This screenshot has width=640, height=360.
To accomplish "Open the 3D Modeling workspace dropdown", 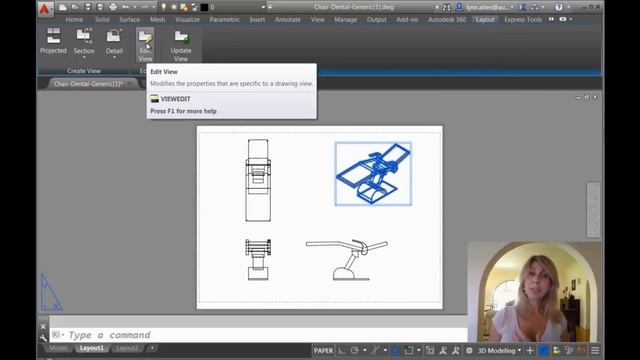I will (500, 351).
